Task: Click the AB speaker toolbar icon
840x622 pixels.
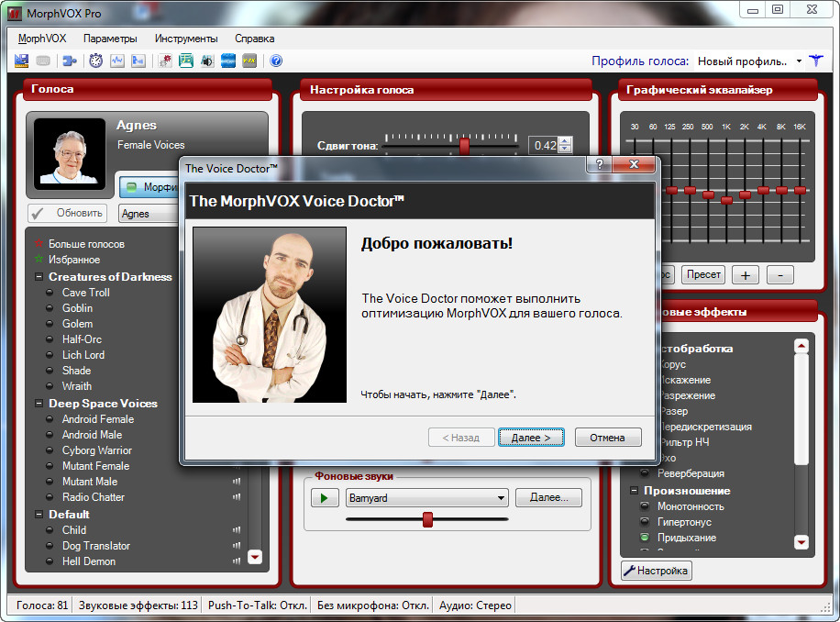Action: (206, 61)
